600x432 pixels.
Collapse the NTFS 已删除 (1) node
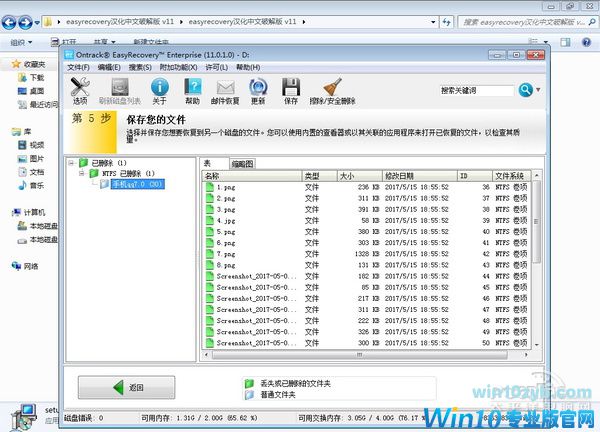tap(82, 173)
